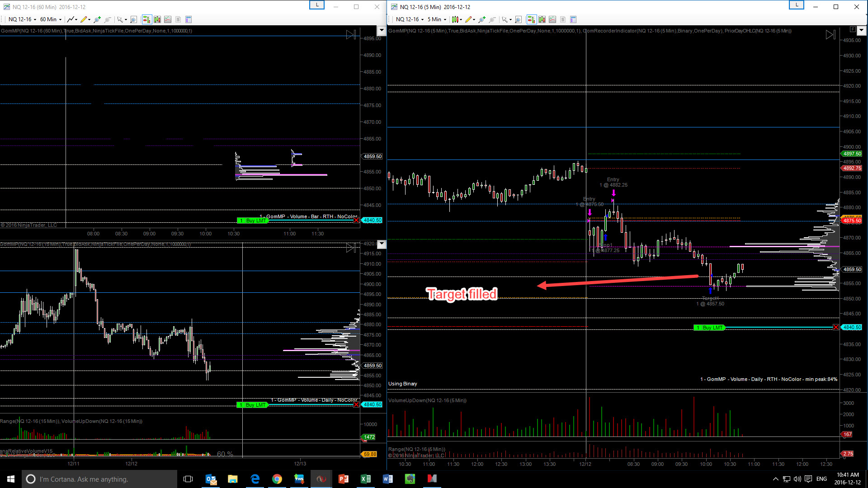Open the Windows Start menu
868x488 pixels.
[x=11, y=479]
